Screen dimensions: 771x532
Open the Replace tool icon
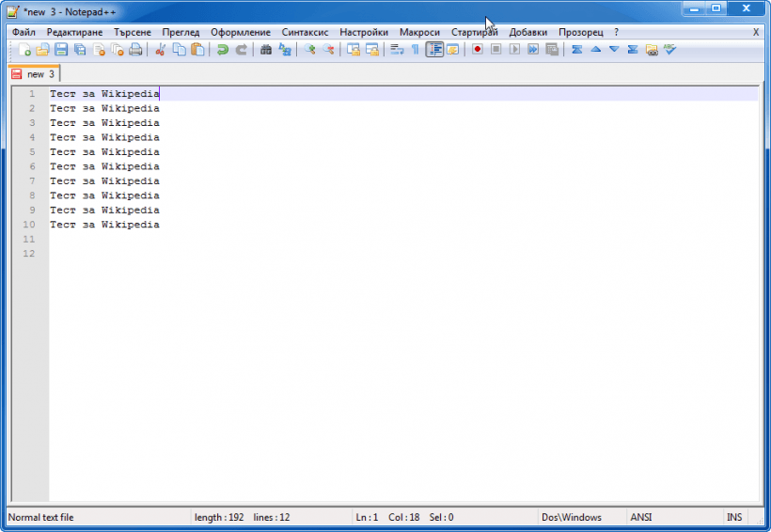[285, 49]
